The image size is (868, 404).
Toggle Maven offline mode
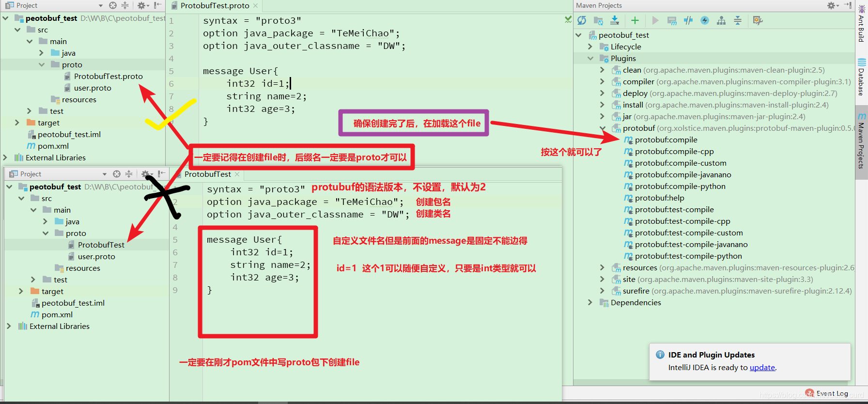(x=688, y=20)
